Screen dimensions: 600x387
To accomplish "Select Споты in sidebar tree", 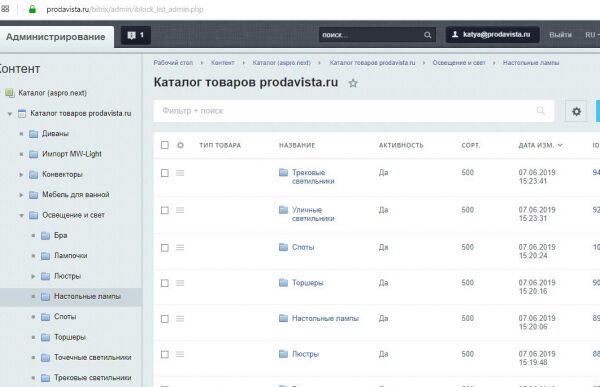I will tap(65, 317).
